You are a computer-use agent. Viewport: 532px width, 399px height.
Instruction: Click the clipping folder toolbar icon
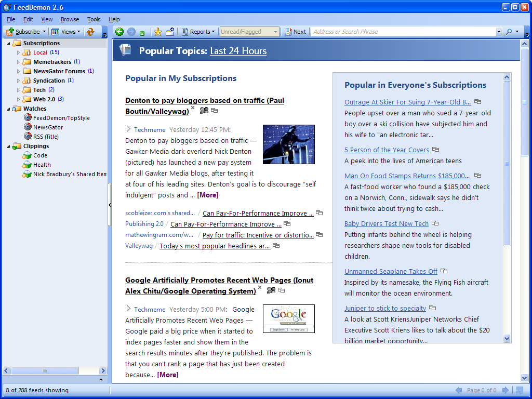pos(170,32)
